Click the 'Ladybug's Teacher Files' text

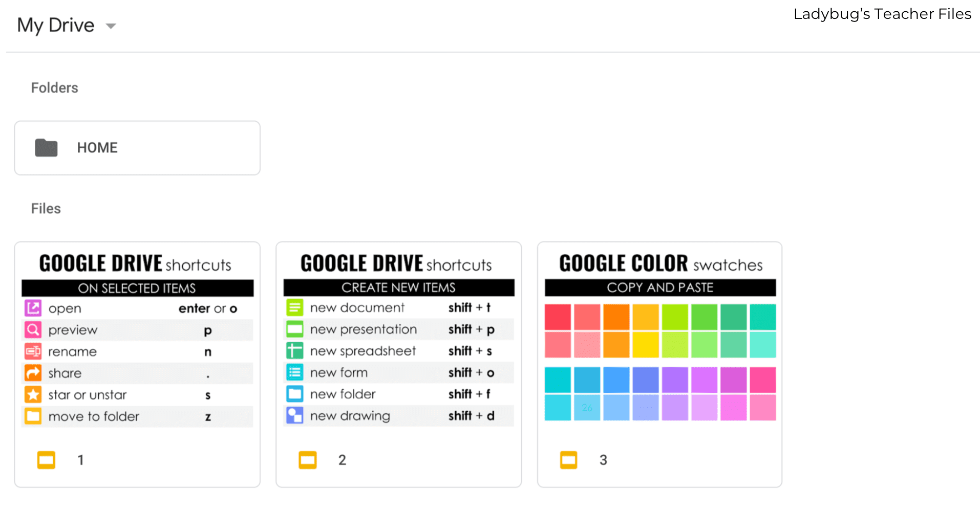pos(882,14)
